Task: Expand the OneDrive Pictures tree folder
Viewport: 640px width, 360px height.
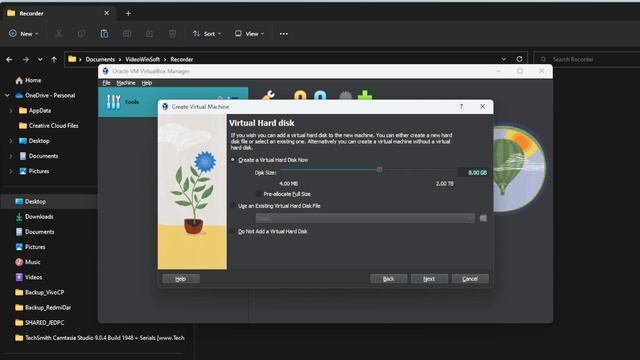Action: (11, 171)
